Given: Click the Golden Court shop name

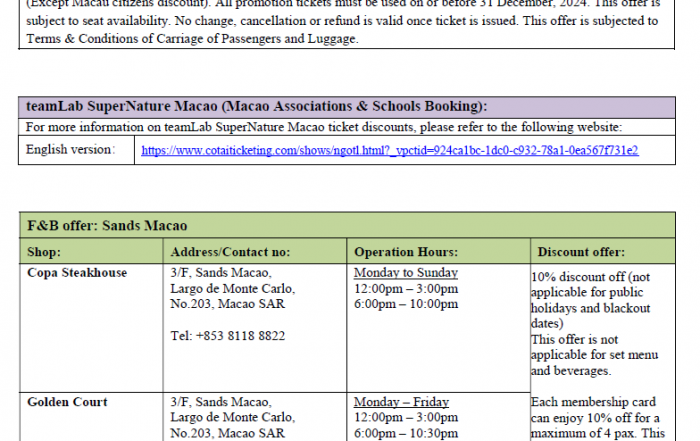Looking at the screenshot, I should 67,402.
